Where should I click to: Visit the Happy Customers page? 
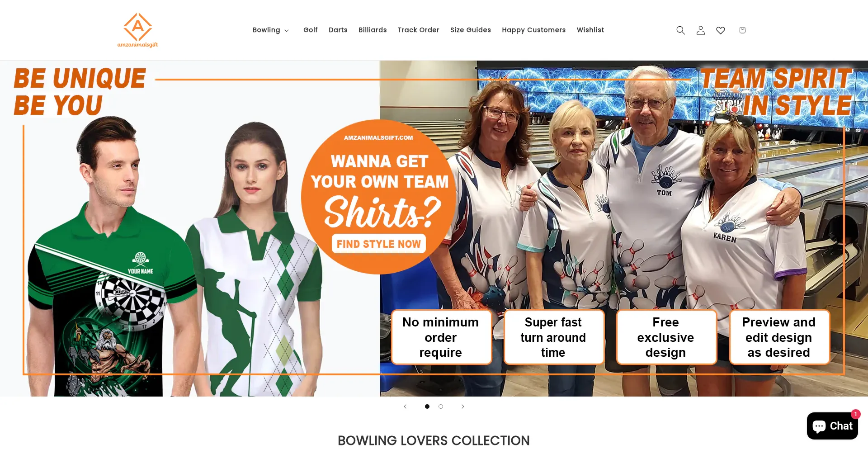pyautogui.click(x=534, y=30)
